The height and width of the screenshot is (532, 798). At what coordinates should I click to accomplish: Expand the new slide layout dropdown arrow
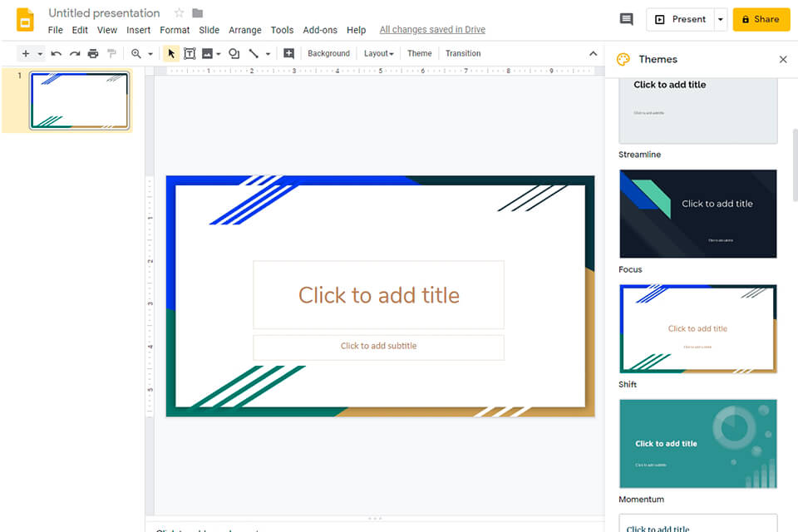[40, 53]
